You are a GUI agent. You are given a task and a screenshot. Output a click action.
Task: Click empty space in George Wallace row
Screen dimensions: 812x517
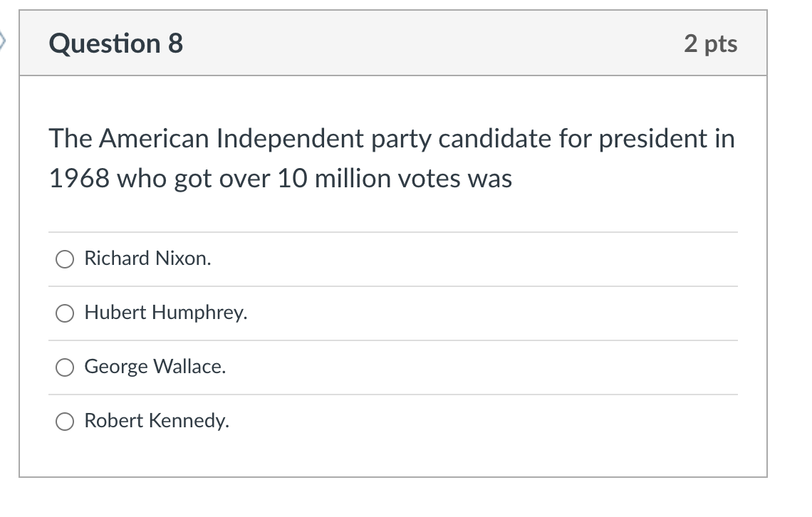pyautogui.click(x=482, y=367)
